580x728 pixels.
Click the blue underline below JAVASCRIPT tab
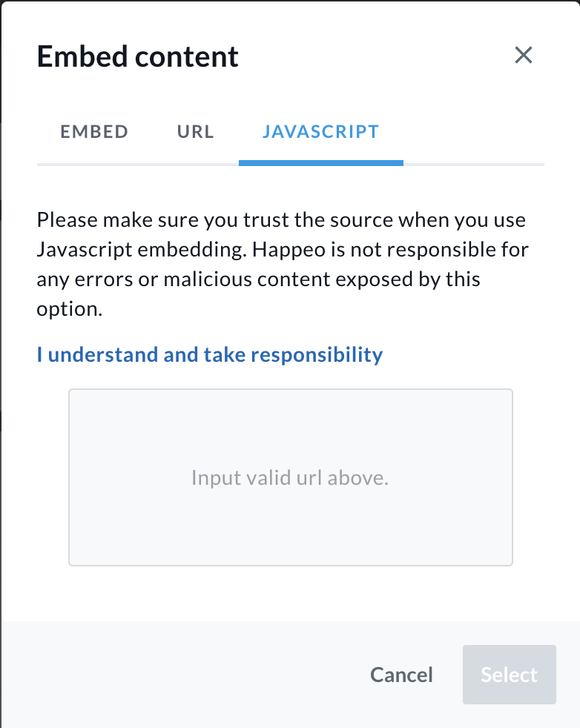point(320,162)
